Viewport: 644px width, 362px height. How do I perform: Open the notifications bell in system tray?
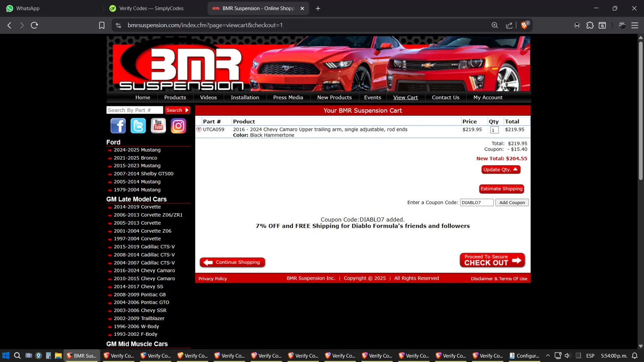pos(635,356)
